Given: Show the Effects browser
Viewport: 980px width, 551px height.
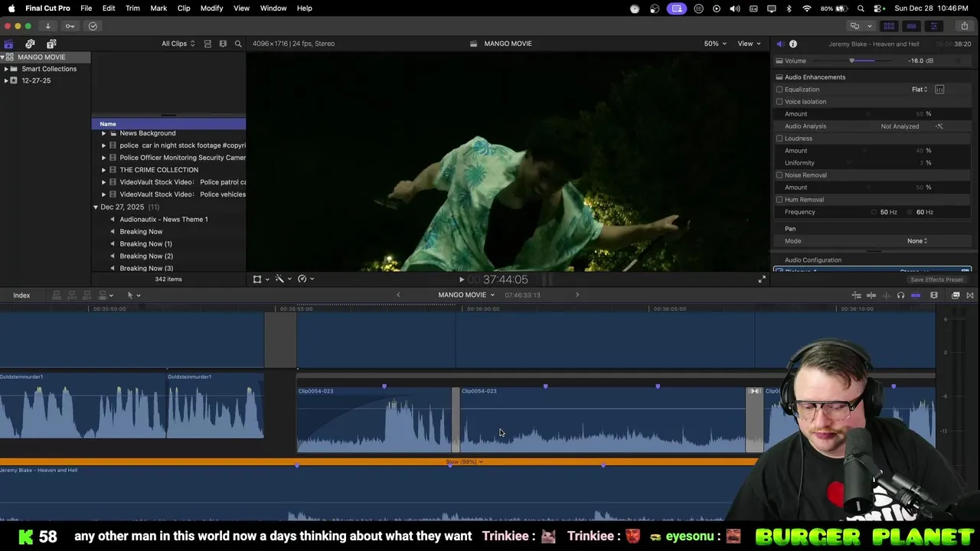Looking at the screenshot, I should pyautogui.click(x=955, y=295).
